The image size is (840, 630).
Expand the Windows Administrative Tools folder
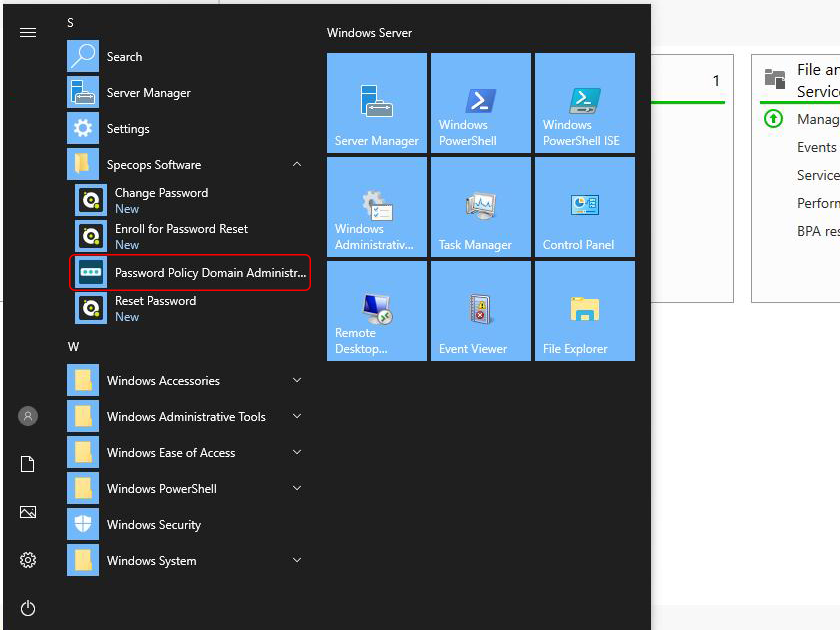[x=297, y=416]
